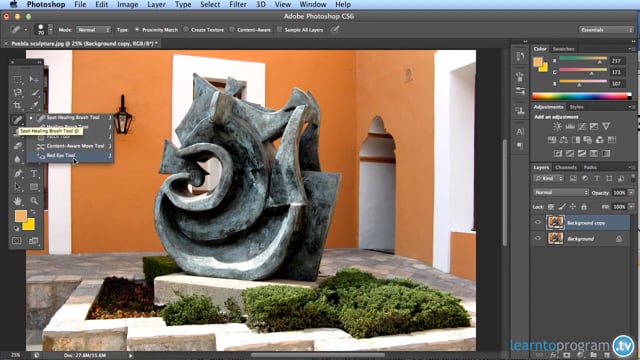Open the healing brush Mode dropdown
Screen dimensions: 640x360
94,30
